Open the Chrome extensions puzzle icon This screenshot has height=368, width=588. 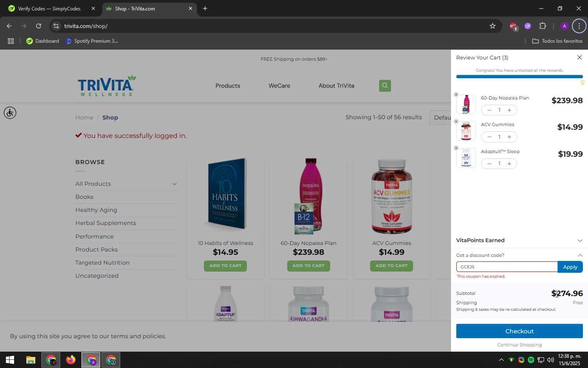click(543, 26)
